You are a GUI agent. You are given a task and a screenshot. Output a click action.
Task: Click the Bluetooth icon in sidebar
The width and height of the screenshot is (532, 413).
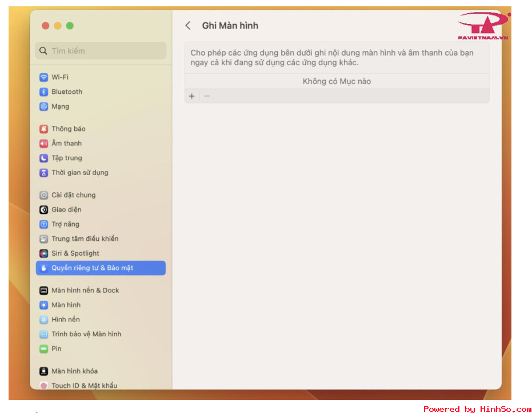[43, 92]
